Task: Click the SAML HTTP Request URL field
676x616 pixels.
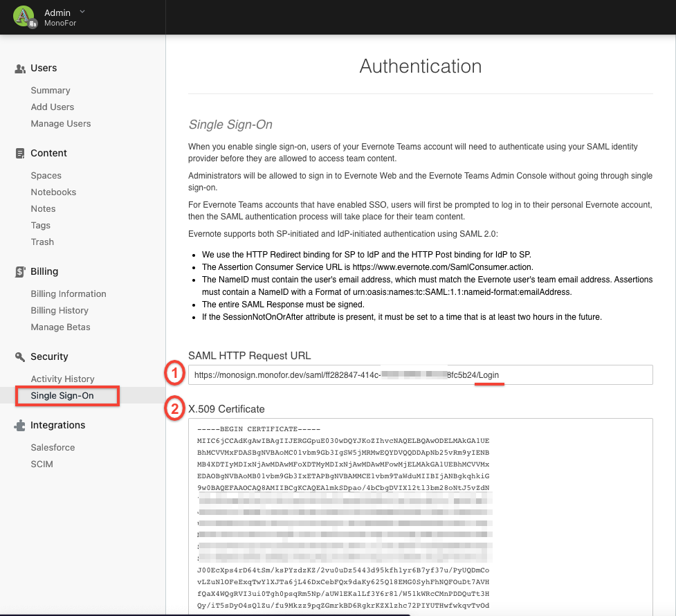Action: [x=421, y=374]
